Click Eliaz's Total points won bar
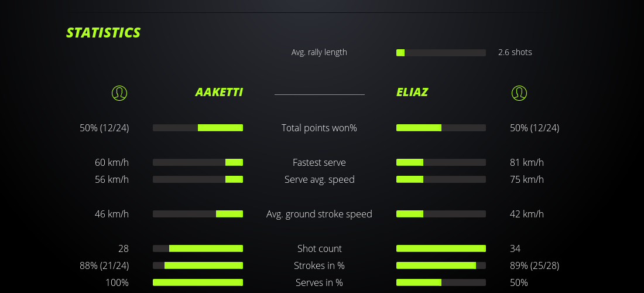The image size is (644, 293). 441,128
